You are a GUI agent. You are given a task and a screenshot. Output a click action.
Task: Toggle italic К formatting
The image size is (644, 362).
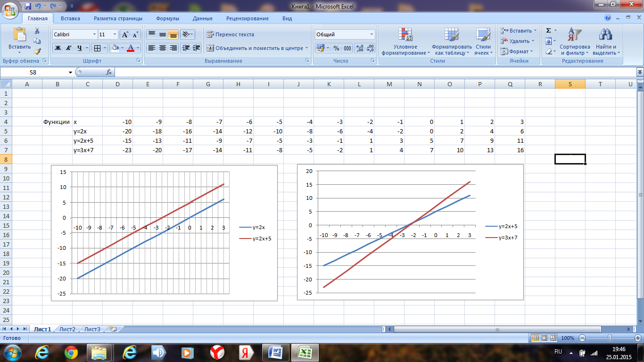[x=68, y=48]
